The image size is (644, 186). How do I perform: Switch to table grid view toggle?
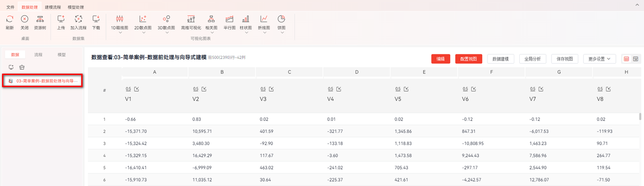(x=627, y=59)
